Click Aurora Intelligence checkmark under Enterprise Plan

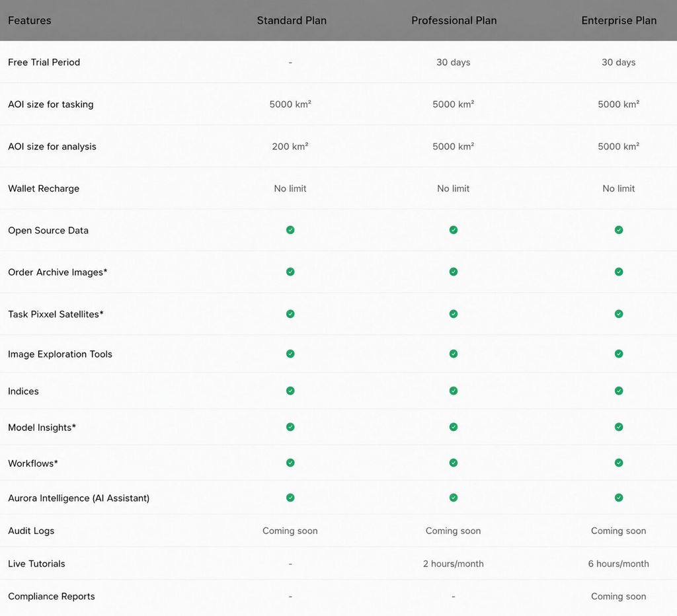(619, 498)
